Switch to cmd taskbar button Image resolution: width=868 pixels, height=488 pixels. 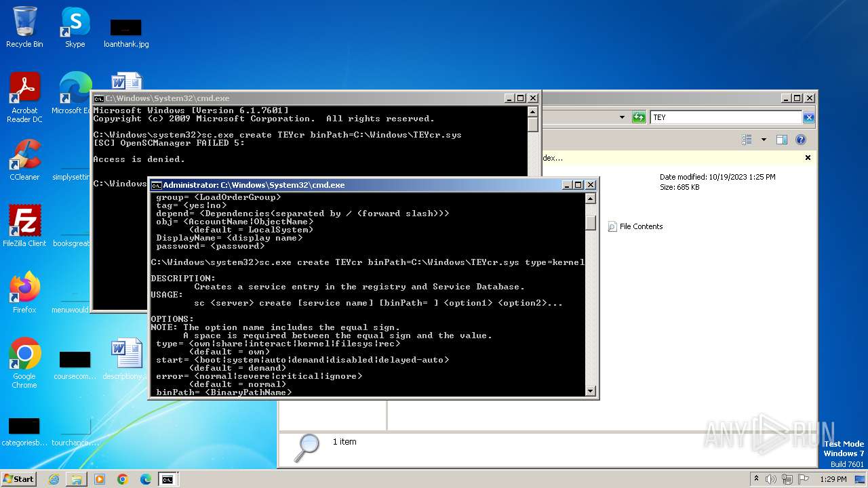coord(167,479)
